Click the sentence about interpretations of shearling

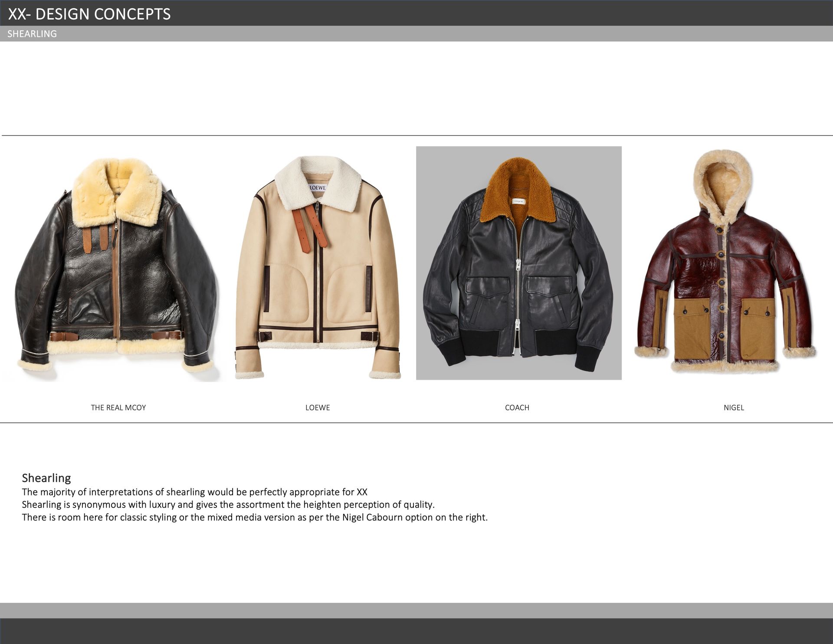[x=194, y=492]
